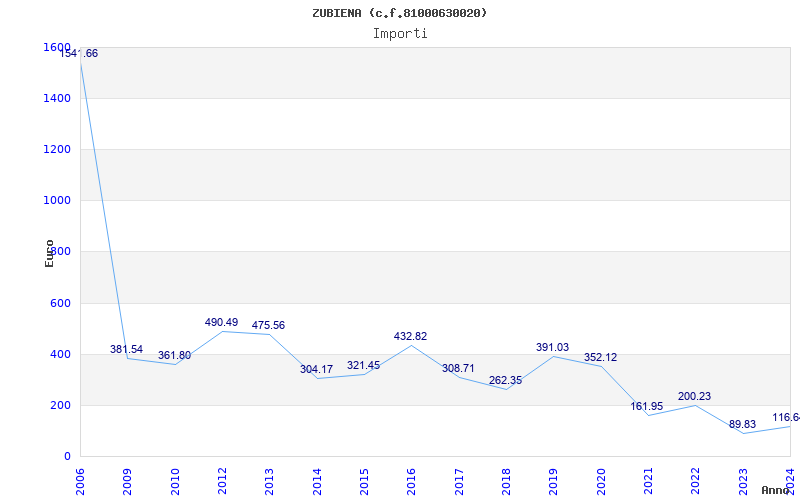The height and width of the screenshot is (500, 800).
Task: Click the x-axis year 2023
Action: [743, 482]
